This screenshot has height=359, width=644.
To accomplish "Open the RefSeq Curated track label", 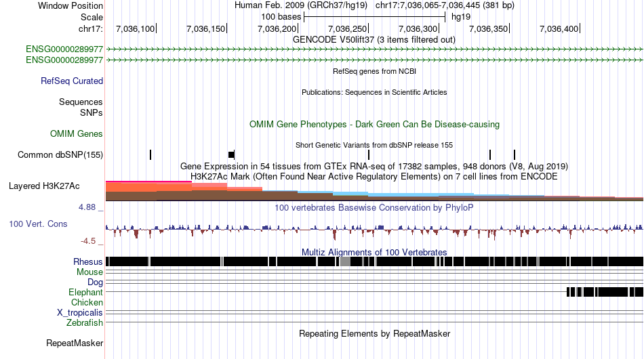I will click(x=71, y=81).
